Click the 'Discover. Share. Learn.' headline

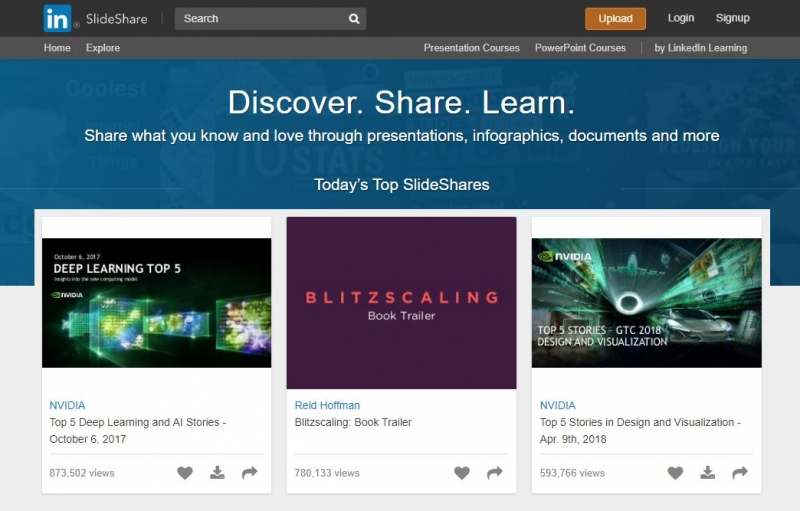[402, 103]
